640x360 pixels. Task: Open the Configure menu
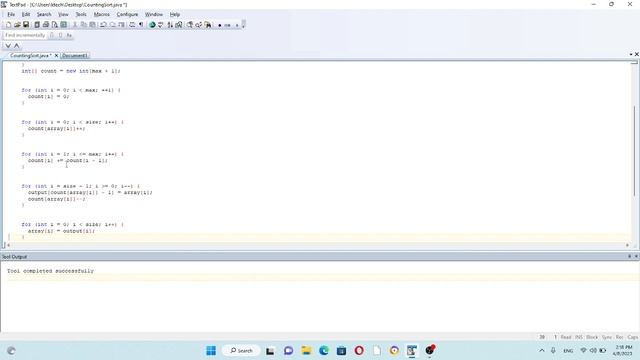pyautogui.click(x=127, y=14)
